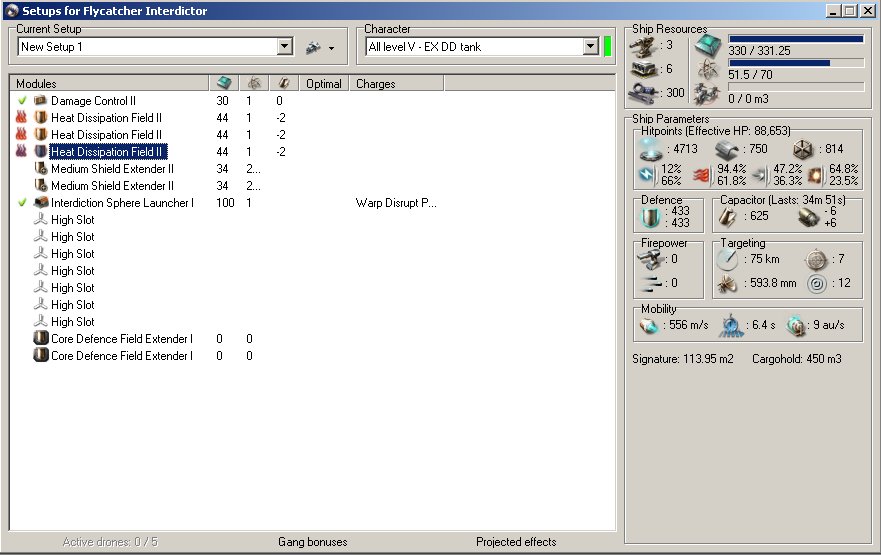Image resolution: width=881 pixels, height=555 pixels.
Task: Click the capacitor capacity icon
Action: (x=727, y=217)
